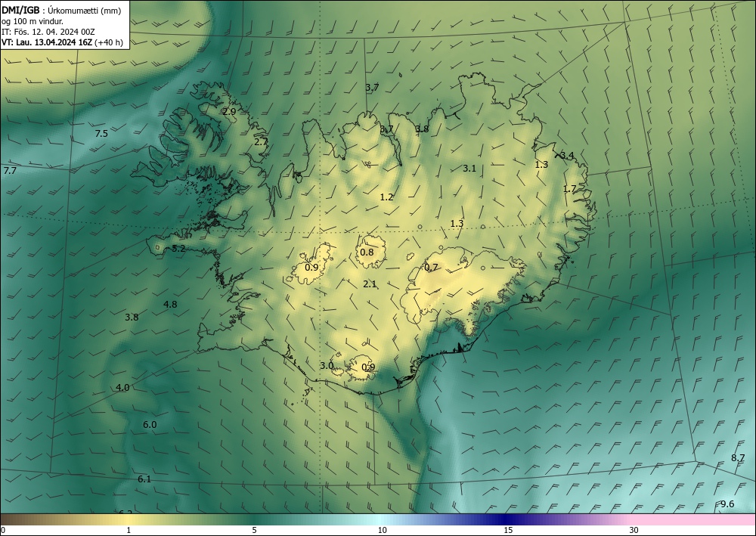Click the 2.7 value label
The width and height of the screenshot is (756, 536).
point(261,142)
